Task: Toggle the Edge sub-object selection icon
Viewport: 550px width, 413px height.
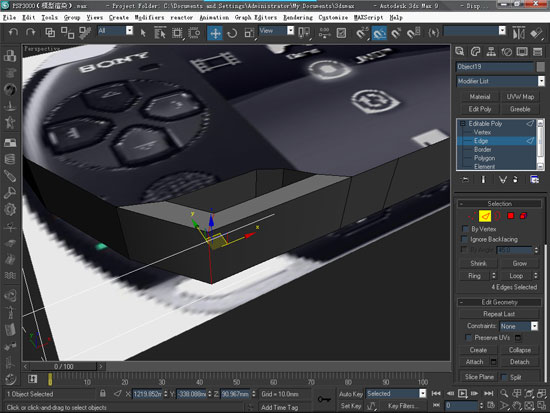Action: click(x=485, y=216)
